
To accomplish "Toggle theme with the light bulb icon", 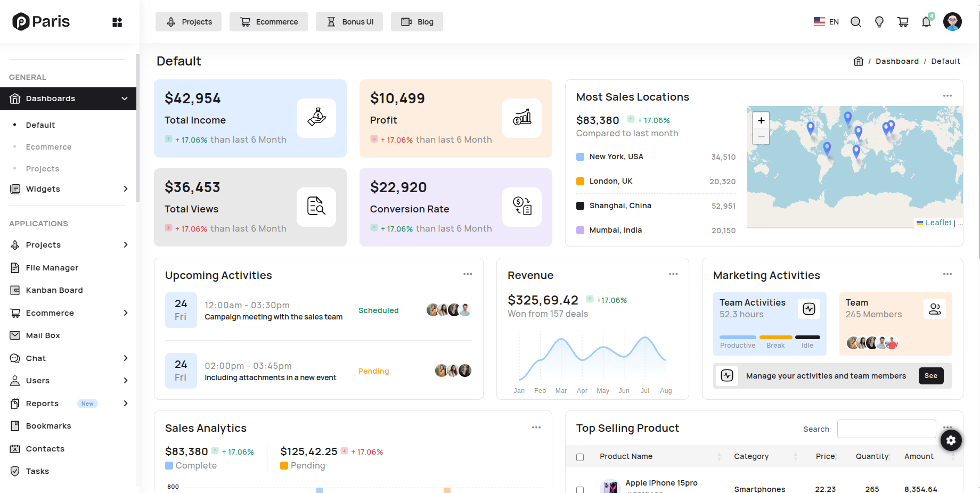I will coord(879,21).
